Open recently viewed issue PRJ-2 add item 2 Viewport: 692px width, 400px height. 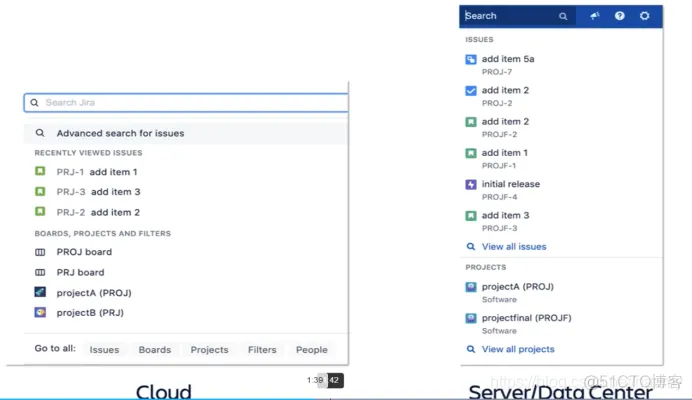(x=98, y=212)
